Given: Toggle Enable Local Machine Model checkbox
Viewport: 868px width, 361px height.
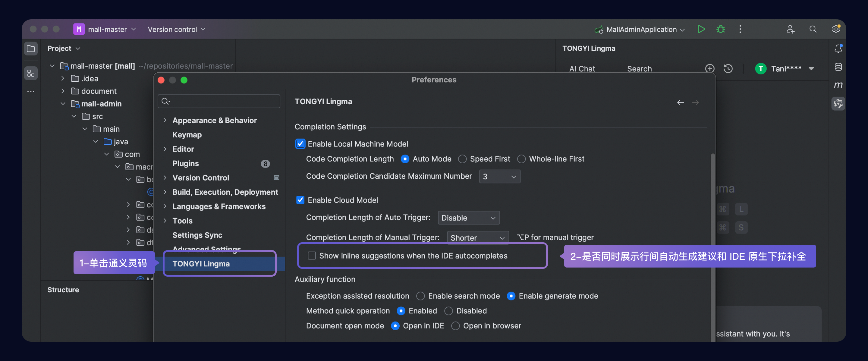Looking at the screenshot, I should coord(300,144).
